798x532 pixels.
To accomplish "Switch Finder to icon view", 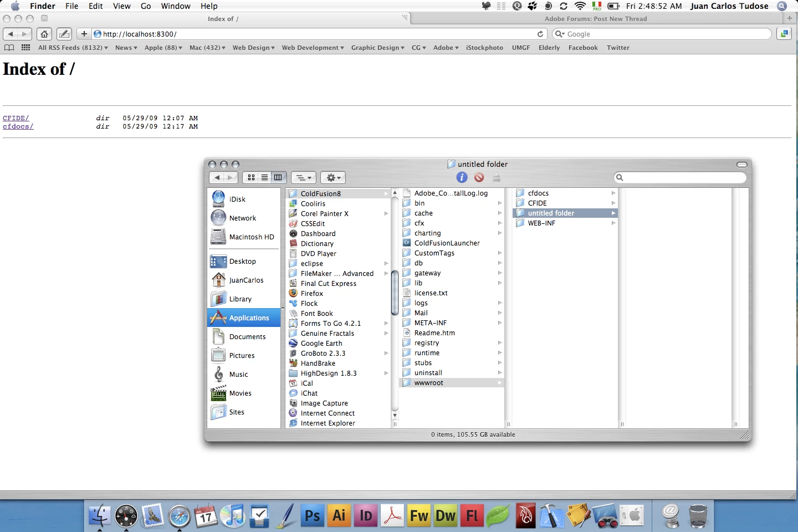I will [251, 177].
